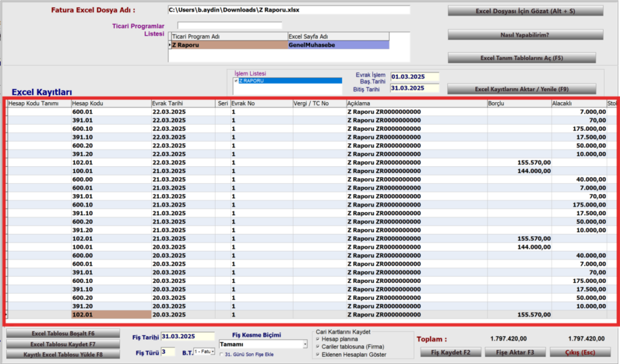Toggle the Z RAPORU checkbox in İşlem Listesi

pos(236,80)
